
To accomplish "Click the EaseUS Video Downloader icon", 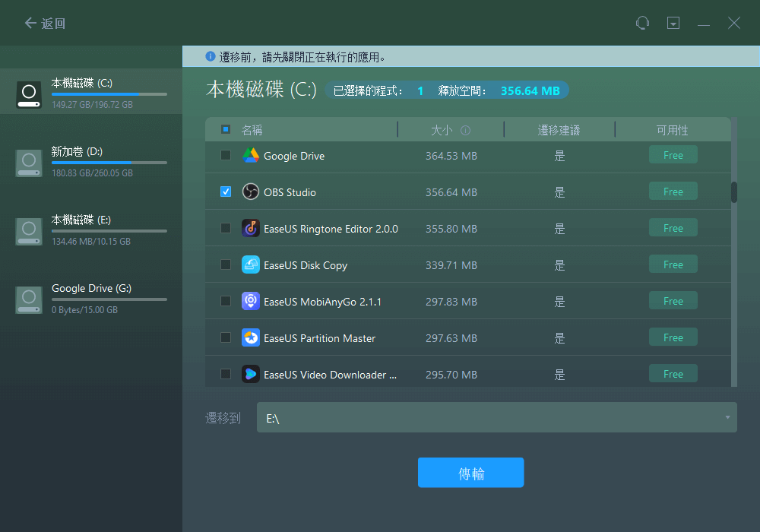I will click(251, 374).
